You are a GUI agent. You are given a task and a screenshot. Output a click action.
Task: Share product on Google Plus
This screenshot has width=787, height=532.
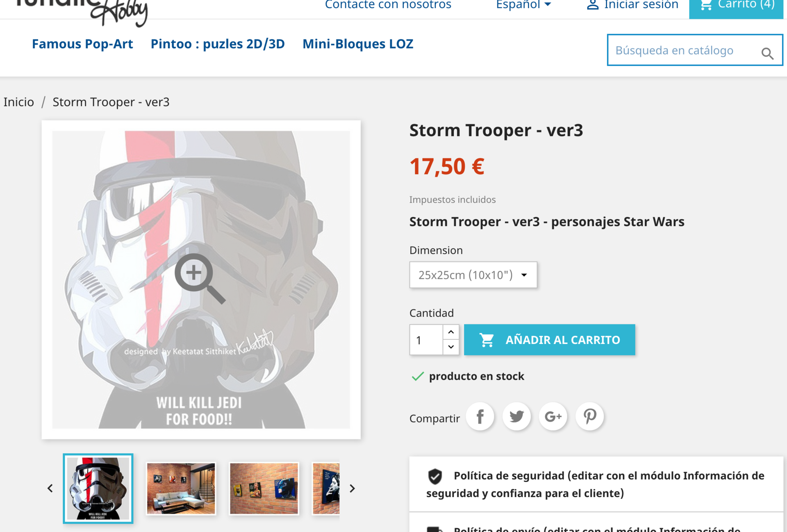click(553, 417)
